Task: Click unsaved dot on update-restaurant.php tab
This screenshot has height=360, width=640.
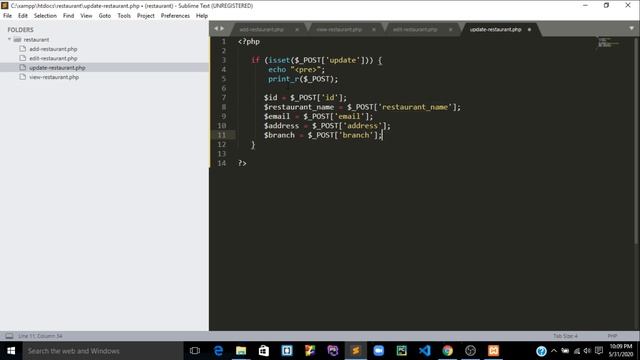Action: point(529,29)
